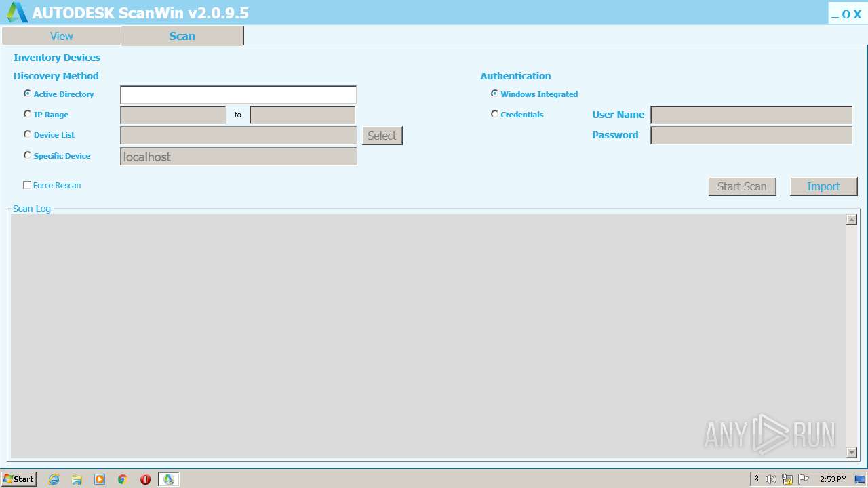Click the Show Desktop tray icon
Viewport: 868px width, 488px height.
[x=860, y=479]
